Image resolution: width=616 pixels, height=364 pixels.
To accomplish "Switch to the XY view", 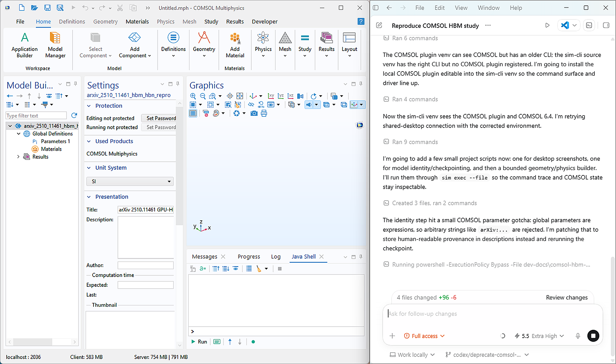I will pos(271,96).
